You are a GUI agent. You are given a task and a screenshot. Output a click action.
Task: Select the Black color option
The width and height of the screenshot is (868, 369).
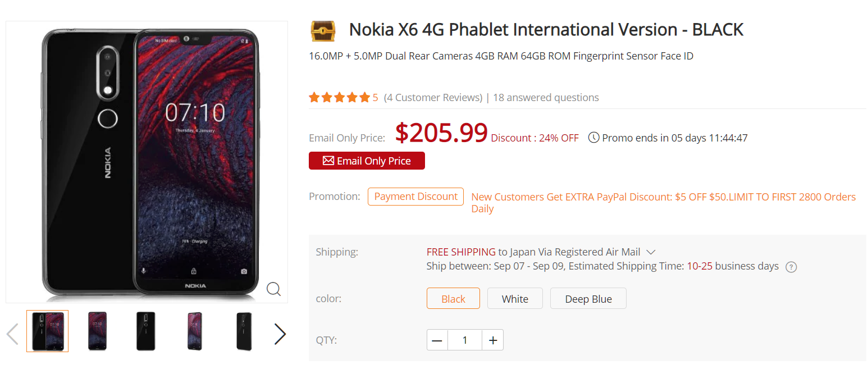453,299
